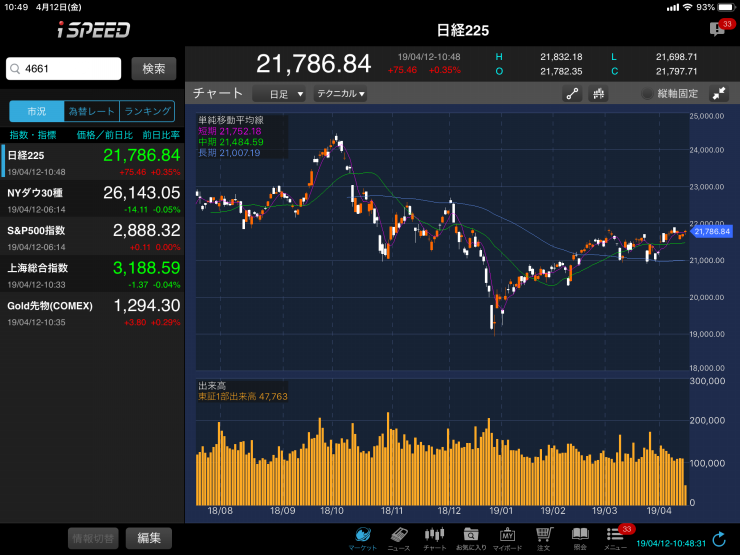Open the notification message icon with badge
This screenshot has height=555, width=740.
tap(718, 29)
